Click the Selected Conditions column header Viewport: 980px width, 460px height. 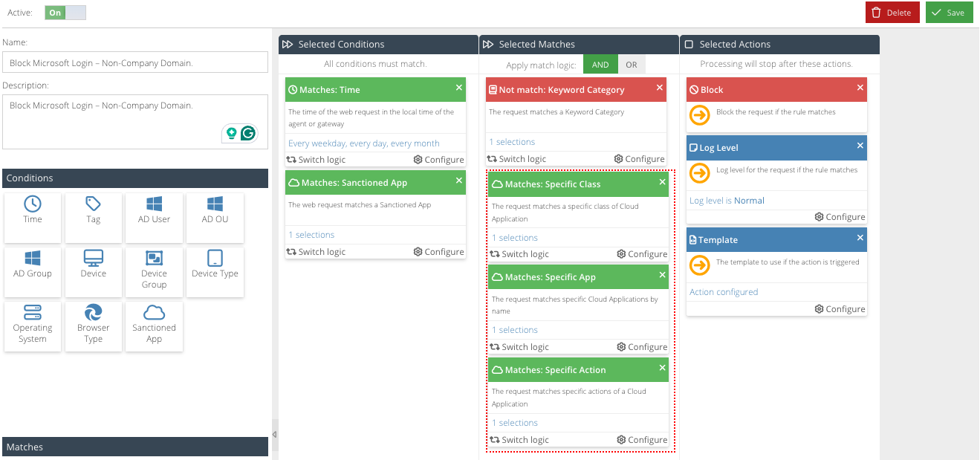pyautogui.click(x=378, y=45)
